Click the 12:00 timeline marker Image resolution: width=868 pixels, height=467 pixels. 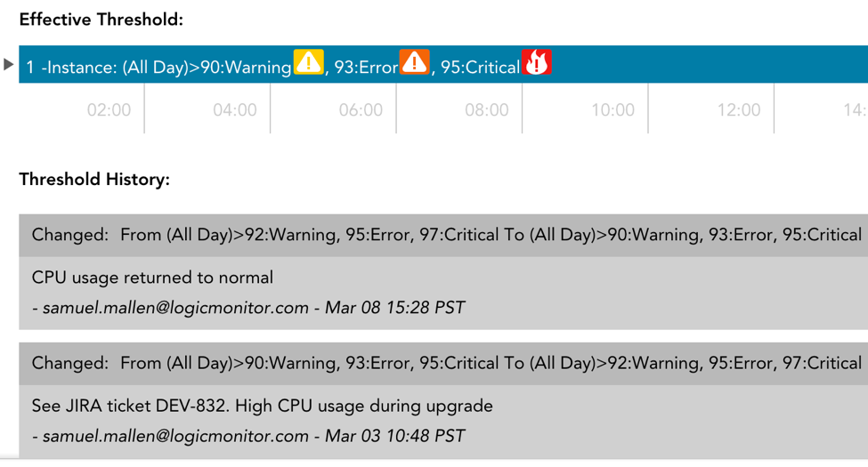pos(739,109)
